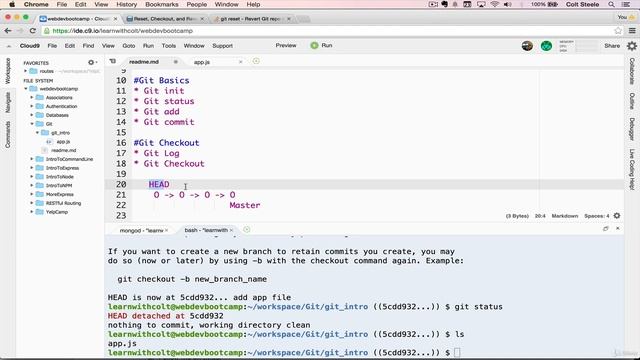Viewport: 640px width, 360px height.
Task: Expand the Authentication folder
Action: (x=32, y=106)
